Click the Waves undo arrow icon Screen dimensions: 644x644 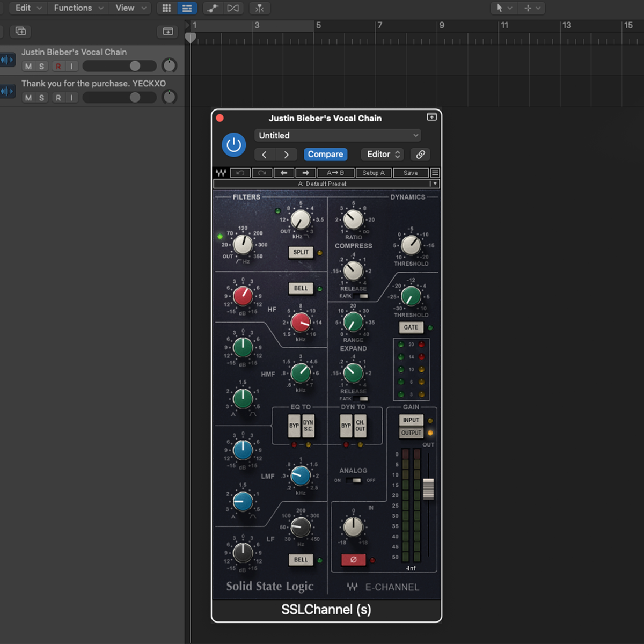[x=240, y=173]
